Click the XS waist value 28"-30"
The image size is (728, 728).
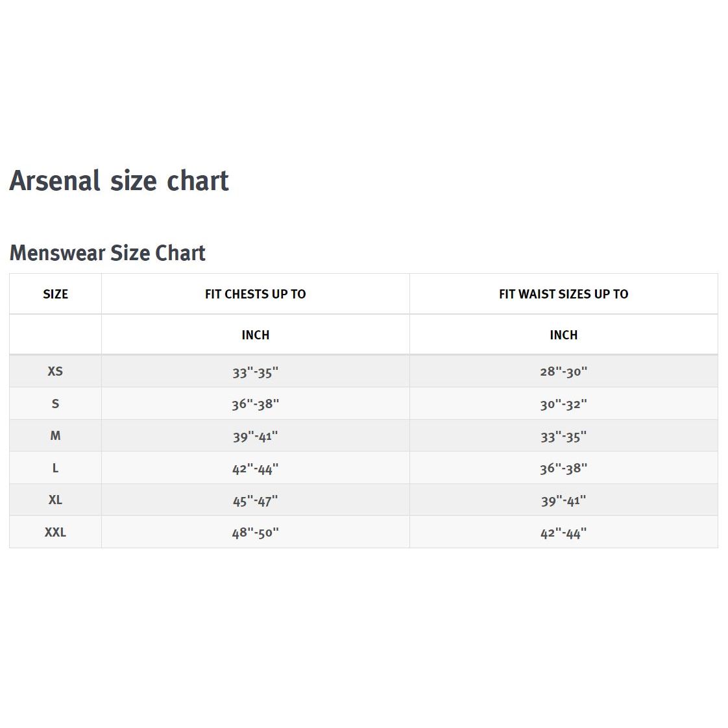(x=563, y=372)
